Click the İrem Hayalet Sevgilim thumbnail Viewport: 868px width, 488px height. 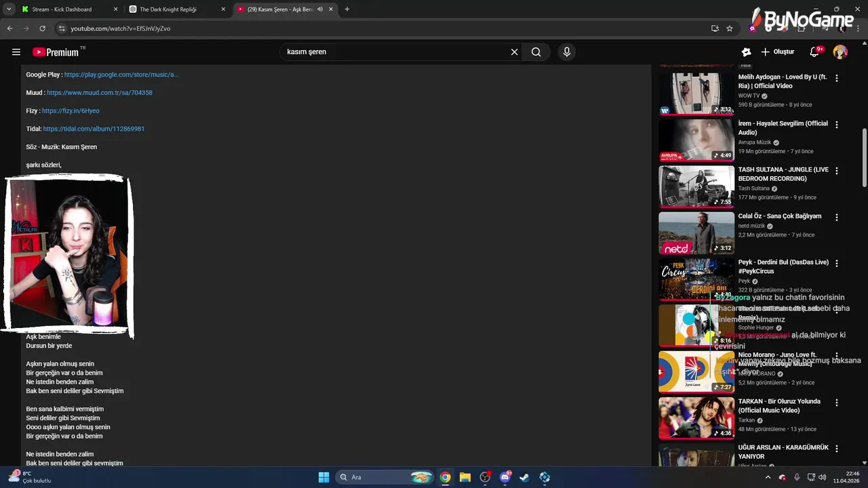[696, 140]
